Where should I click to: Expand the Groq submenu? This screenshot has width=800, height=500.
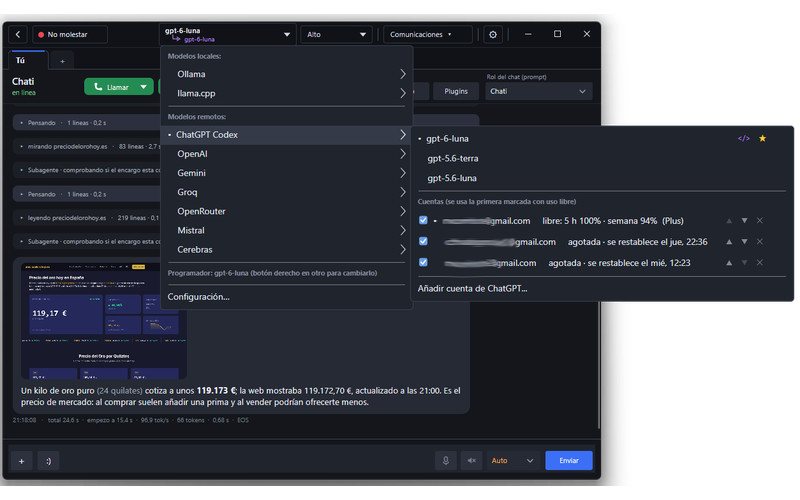pyautogui.click(x=286, y=192)
